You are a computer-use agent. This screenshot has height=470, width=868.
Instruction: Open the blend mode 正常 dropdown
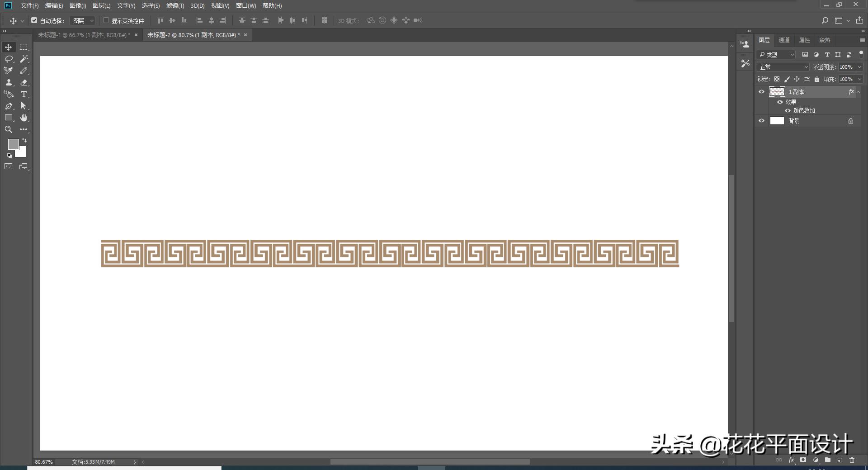click(x=783, y=67)
